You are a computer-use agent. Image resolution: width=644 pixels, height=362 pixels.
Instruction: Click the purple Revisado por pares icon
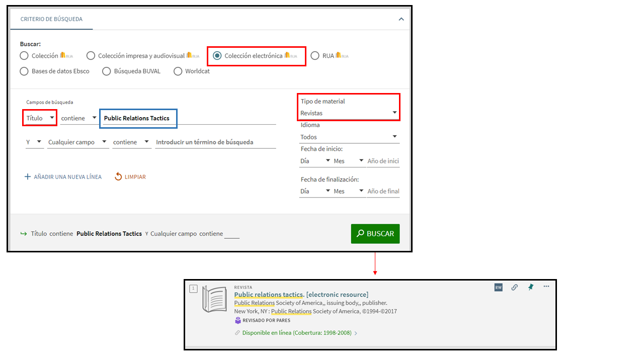pos(238,320)
